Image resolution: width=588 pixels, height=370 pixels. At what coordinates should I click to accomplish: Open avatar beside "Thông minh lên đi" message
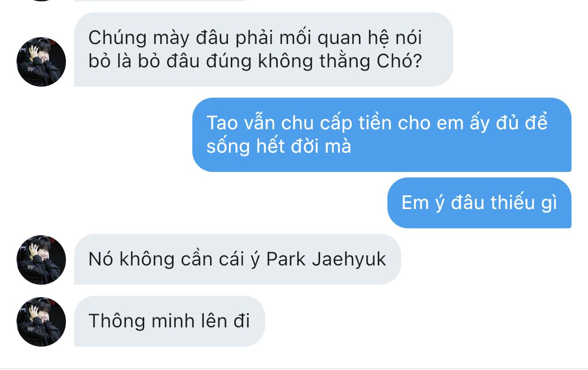pos(41,322)
